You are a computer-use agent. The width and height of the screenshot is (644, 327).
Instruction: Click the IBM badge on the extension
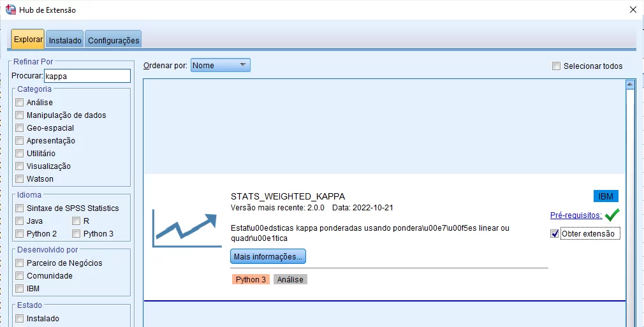coord(606,196)
